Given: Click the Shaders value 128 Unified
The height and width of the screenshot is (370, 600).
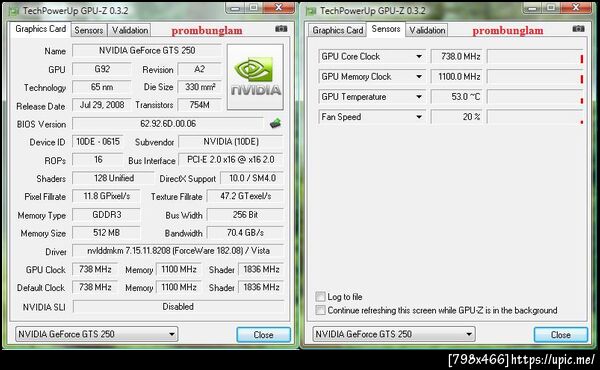Looking at the screenshot, I should point(114,178).
